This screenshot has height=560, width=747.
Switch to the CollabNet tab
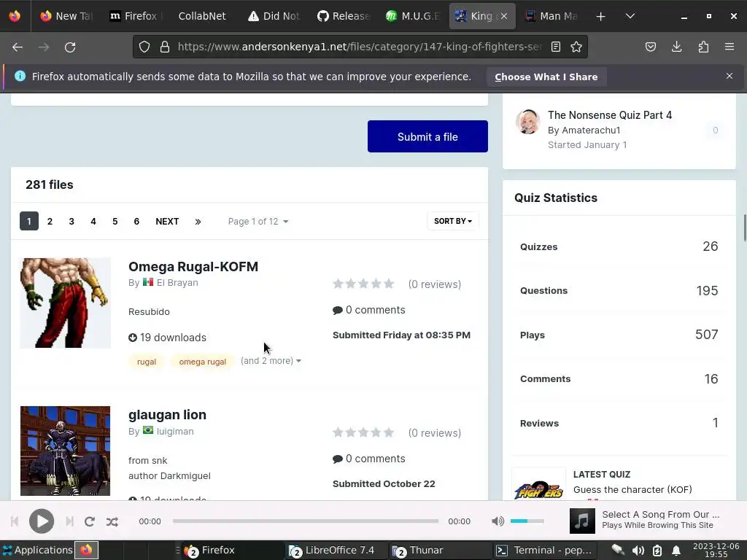click(202, 16)
